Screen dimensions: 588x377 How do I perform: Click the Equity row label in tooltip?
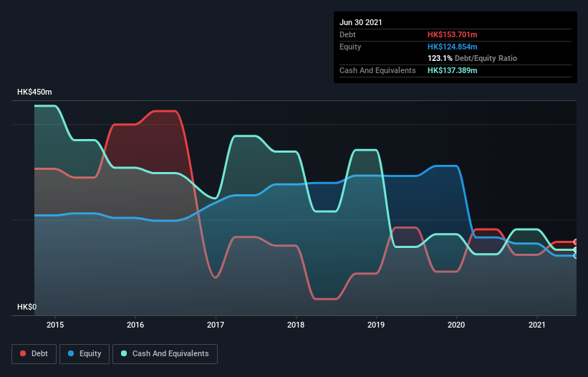click(x=350, y=47)
